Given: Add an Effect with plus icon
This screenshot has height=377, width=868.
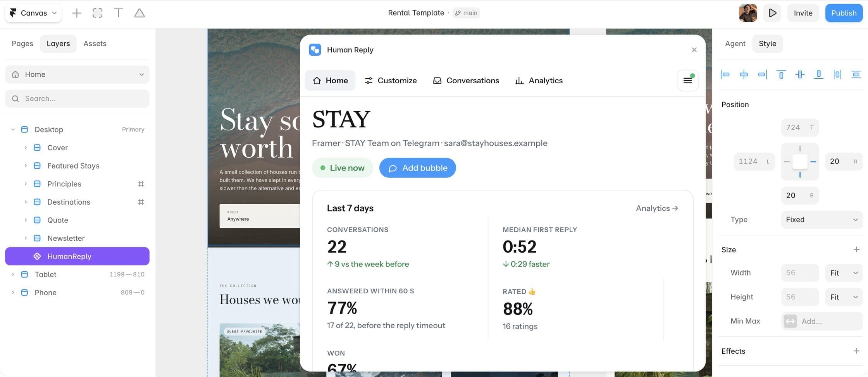Looking at the screenshot, I should point(856,351).
